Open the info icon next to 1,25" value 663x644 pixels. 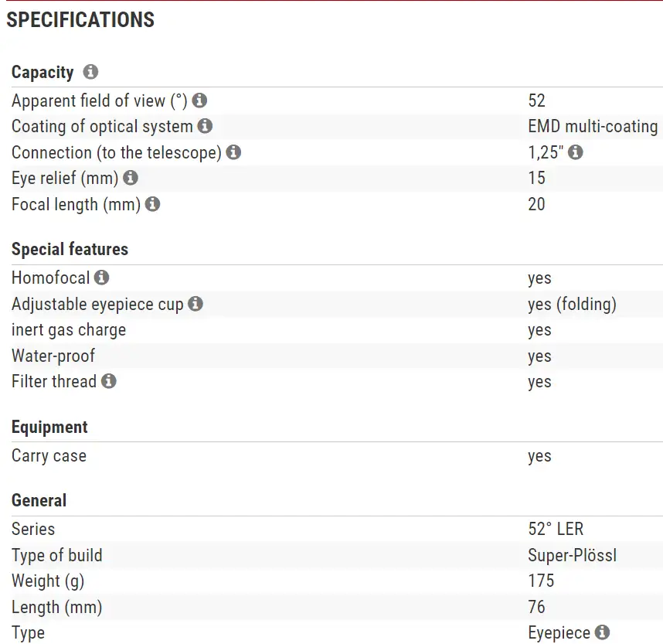[575, 152]
